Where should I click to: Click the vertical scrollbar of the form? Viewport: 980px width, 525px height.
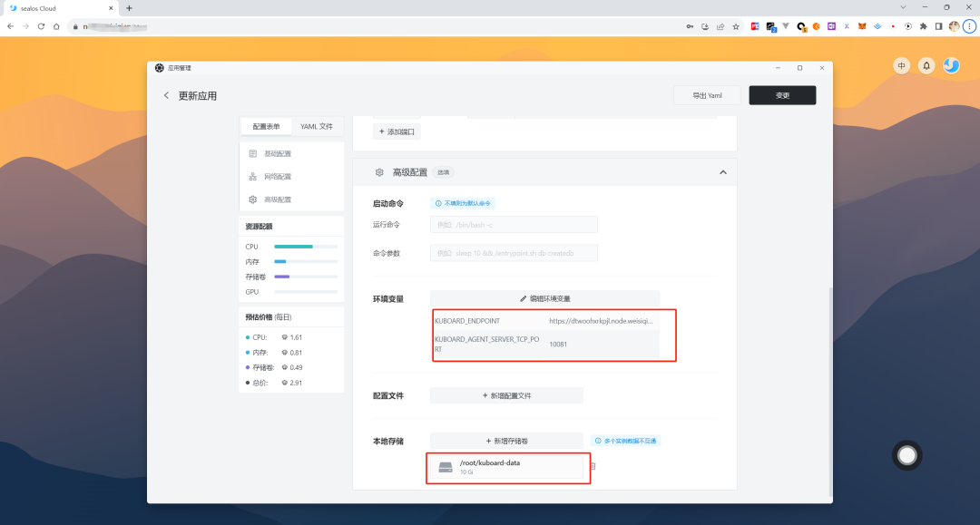point(830,392)
